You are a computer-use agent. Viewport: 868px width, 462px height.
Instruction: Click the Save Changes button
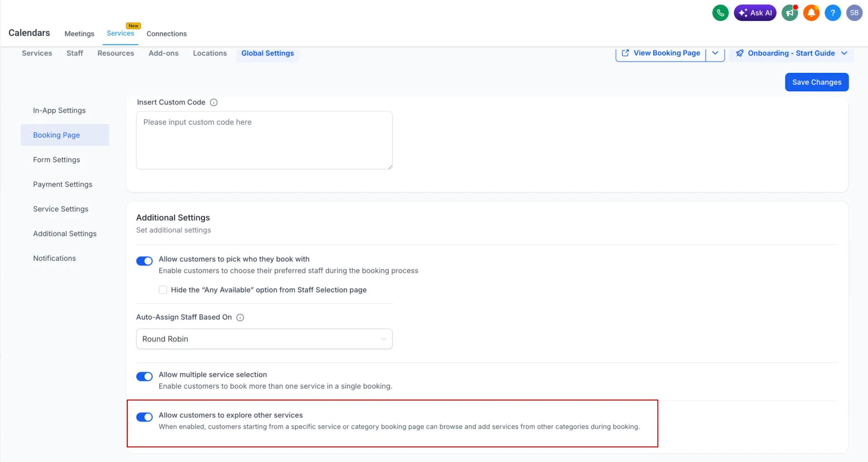pyautogui.click(x=817, y=82)
